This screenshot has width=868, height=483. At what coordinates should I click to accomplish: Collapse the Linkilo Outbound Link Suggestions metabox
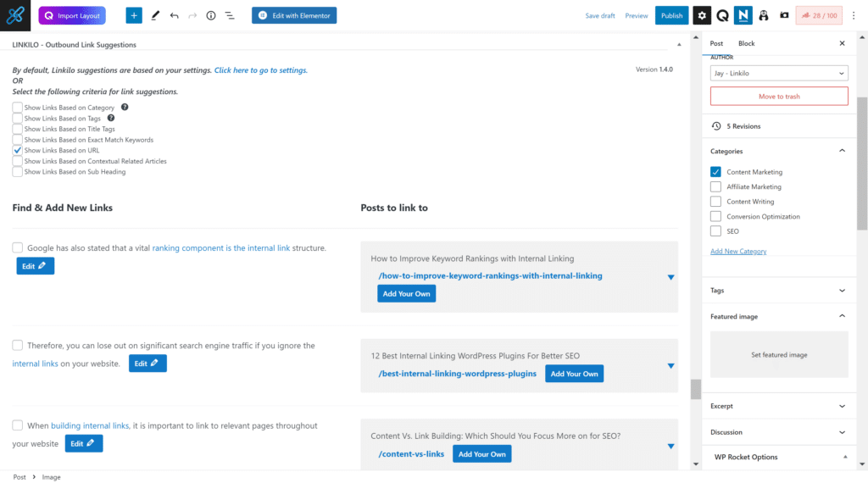pos(679,44)
